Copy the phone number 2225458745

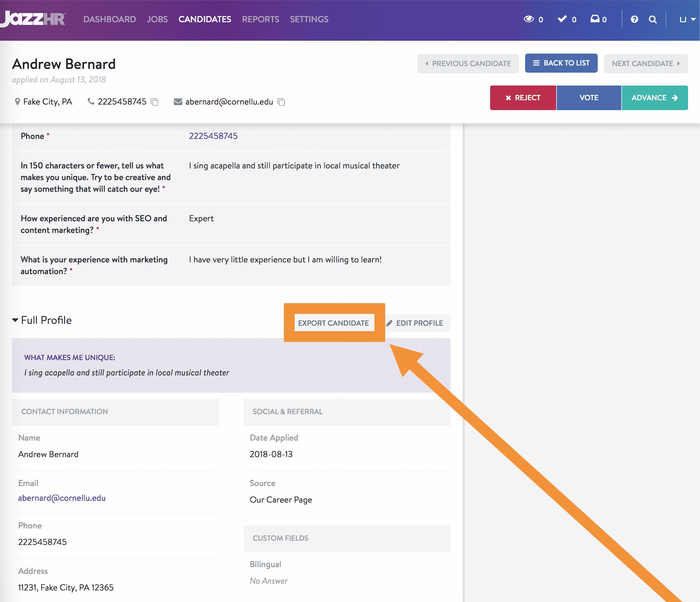155,102
